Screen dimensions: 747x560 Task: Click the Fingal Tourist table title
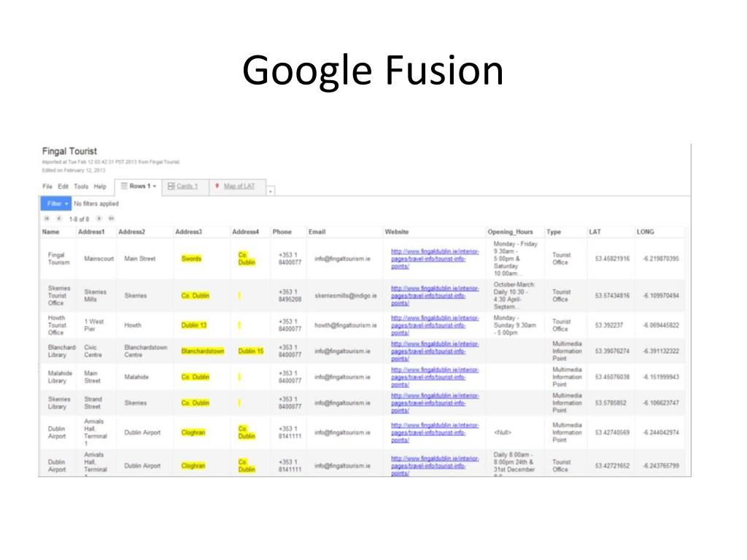pyautogui.click(x=69, y=151)
